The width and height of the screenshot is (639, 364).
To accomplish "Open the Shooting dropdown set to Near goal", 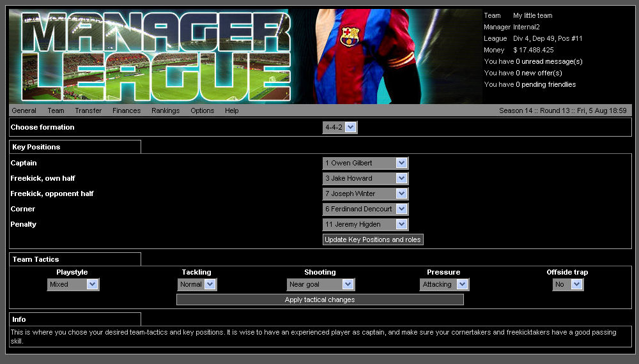I will click(321, 284).
